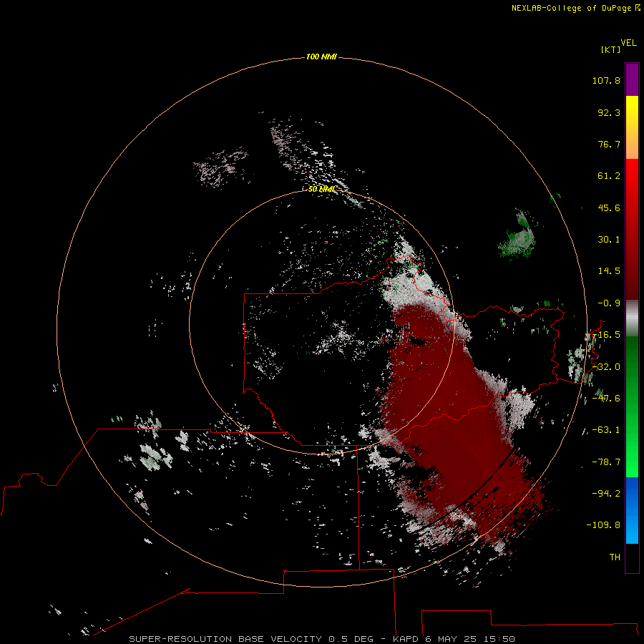
Task: Click the 107.8 legend value
Action: click(x=606, y=80)
